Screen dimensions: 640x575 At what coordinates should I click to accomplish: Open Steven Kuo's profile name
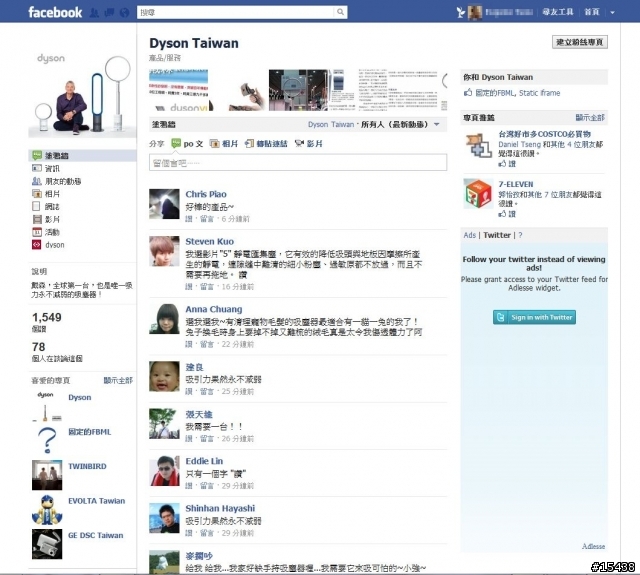(209, 242)
